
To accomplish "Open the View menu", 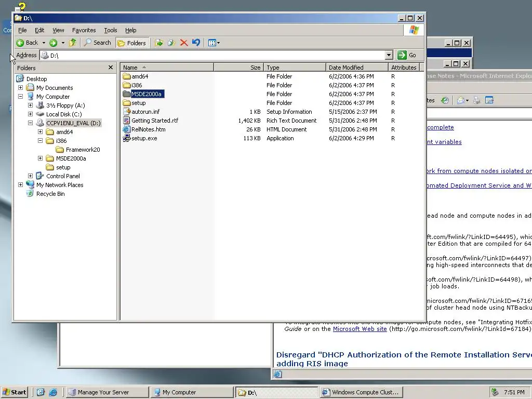I will pyautogui.click(x=58, y=30).
